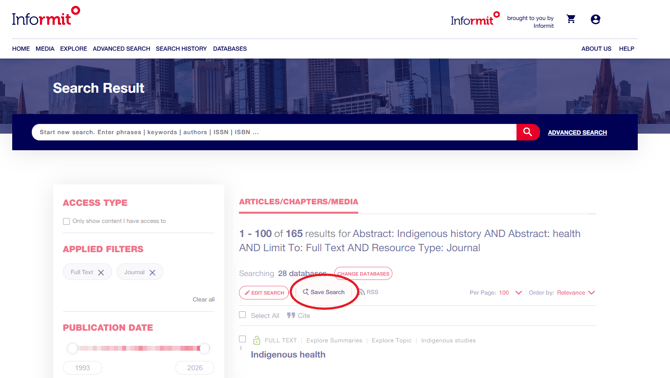670x378 pixels.
Task: Open the Search History menu item
Action: (x=181, y=49)
